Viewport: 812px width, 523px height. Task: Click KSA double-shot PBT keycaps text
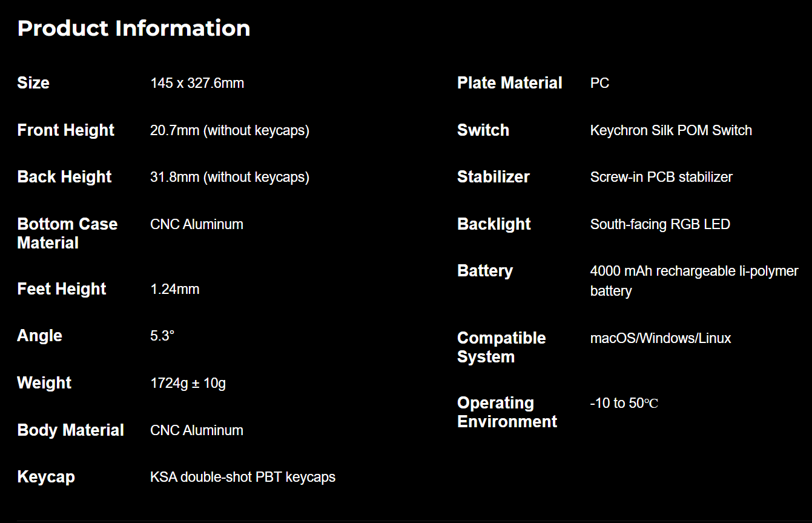pos(243,477)
